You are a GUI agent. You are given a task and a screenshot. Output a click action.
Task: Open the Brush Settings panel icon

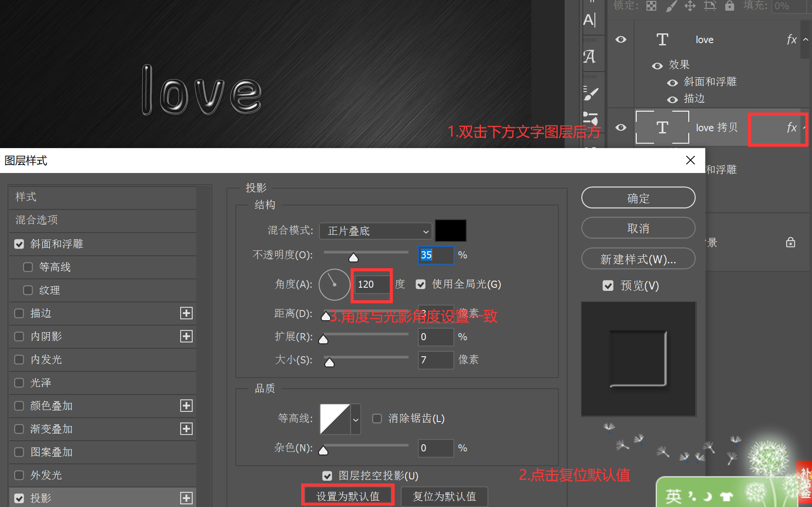591,93
